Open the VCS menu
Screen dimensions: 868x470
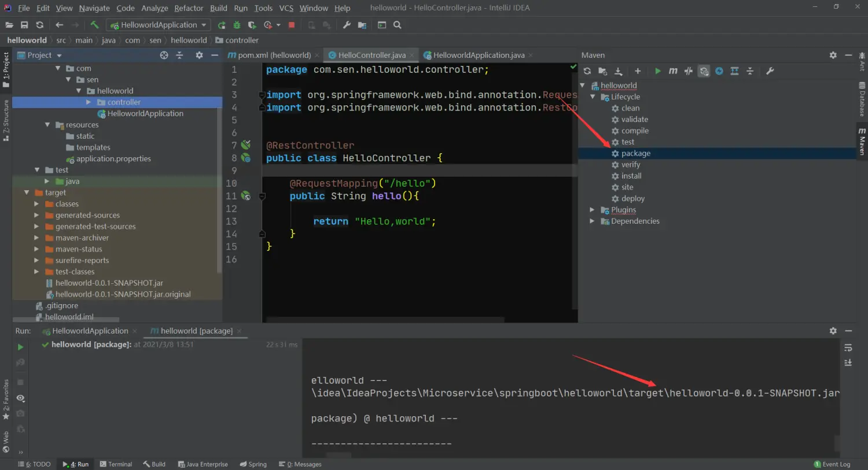pos(286,8)
